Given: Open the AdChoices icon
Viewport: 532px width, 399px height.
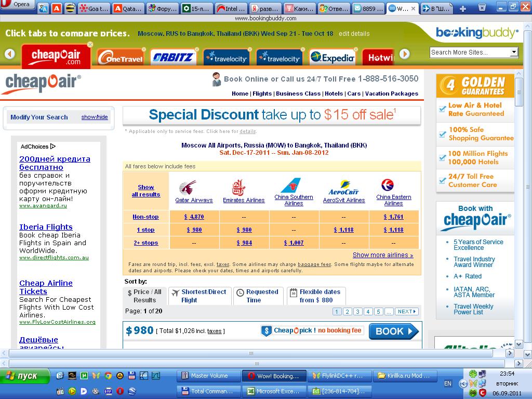Looking at the screenshot, I should pos(53,147).
